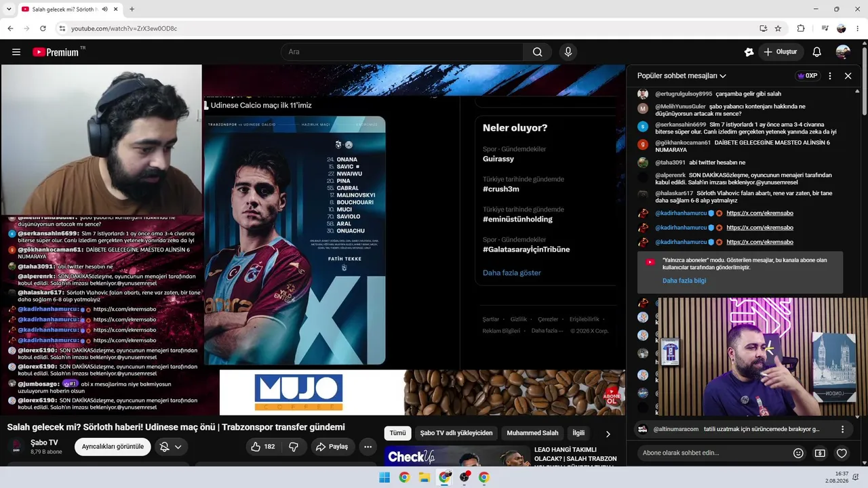
Task: Open the Şabo TV channel avatar
Action: tap(16, 447)
